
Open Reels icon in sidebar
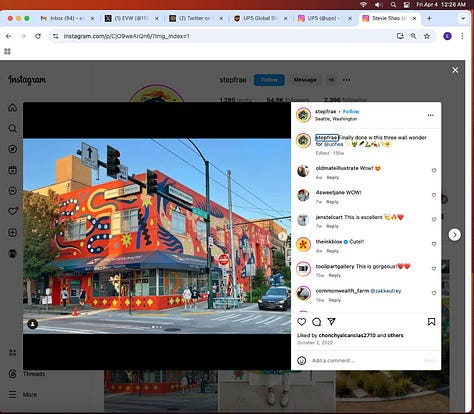pos(13,170)
